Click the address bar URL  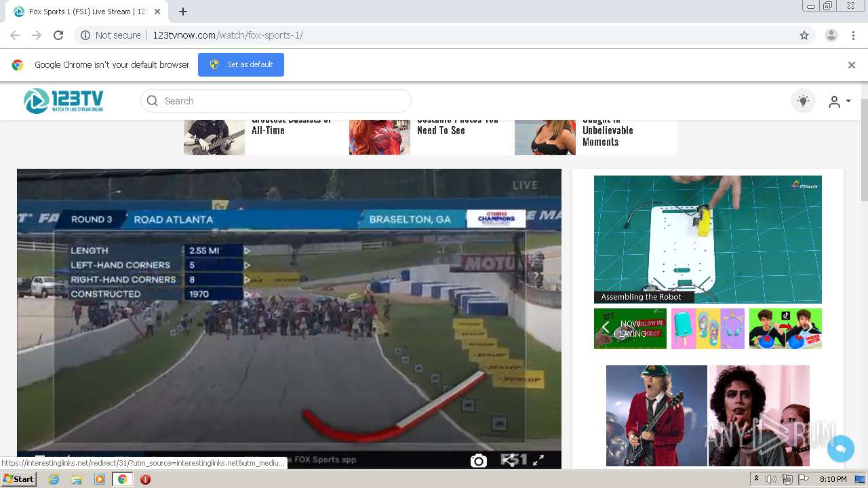[x=228, y=35]
